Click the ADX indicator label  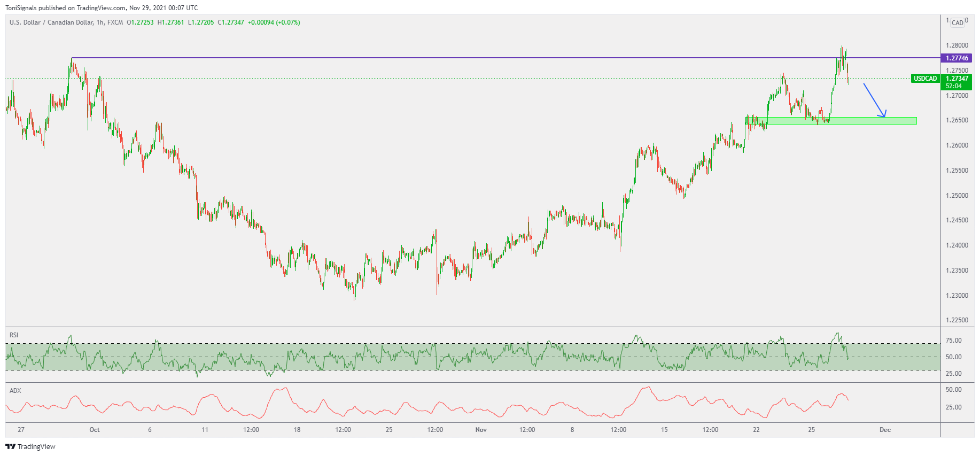[x=15, y=391]
